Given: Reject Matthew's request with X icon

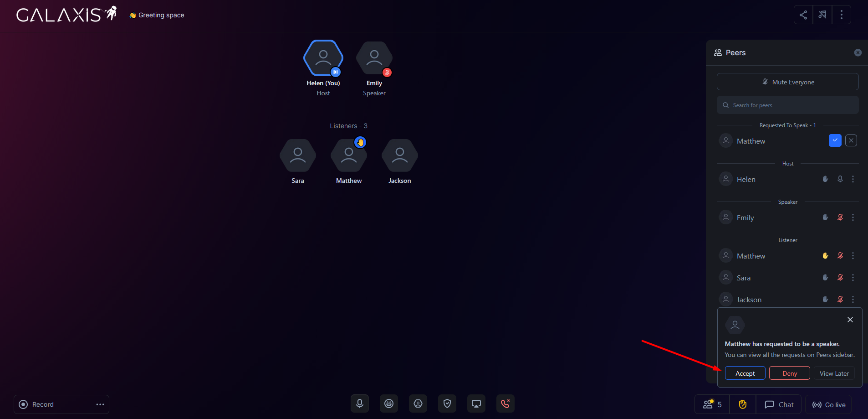Looking at the screenshot, I should [x=851, y=140].
